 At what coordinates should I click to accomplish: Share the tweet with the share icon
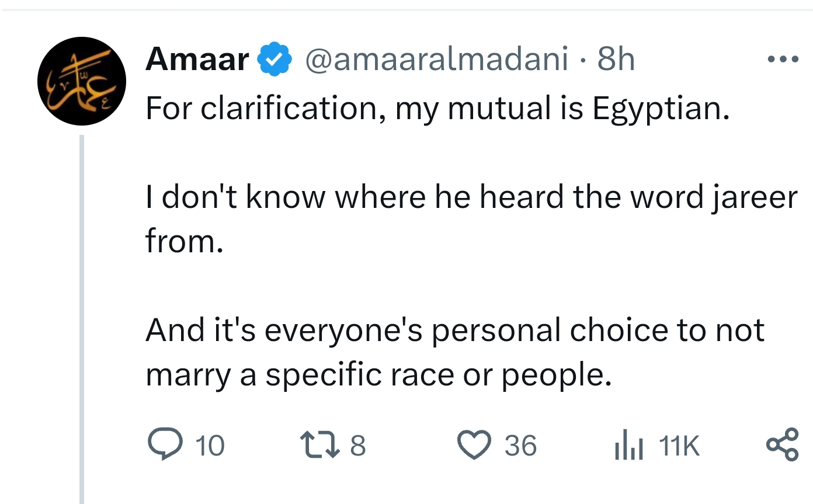click(x=782, y=444)
